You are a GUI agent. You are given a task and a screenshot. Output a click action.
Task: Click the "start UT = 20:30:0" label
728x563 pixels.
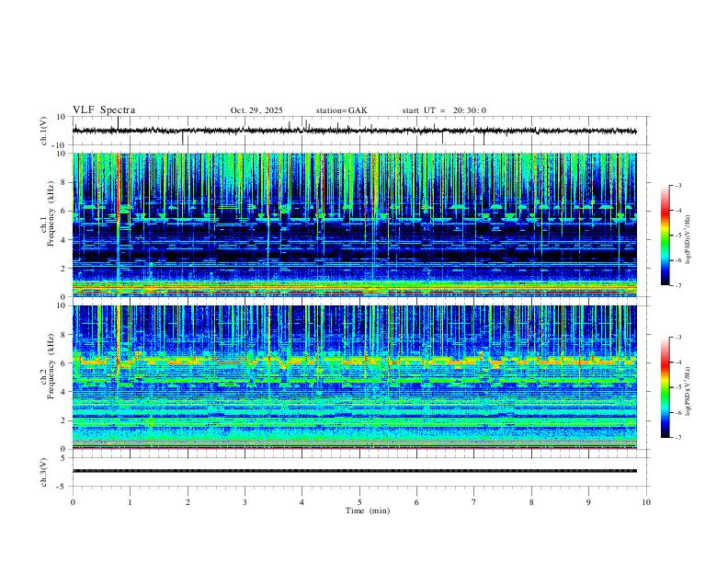tap(444, 110)
